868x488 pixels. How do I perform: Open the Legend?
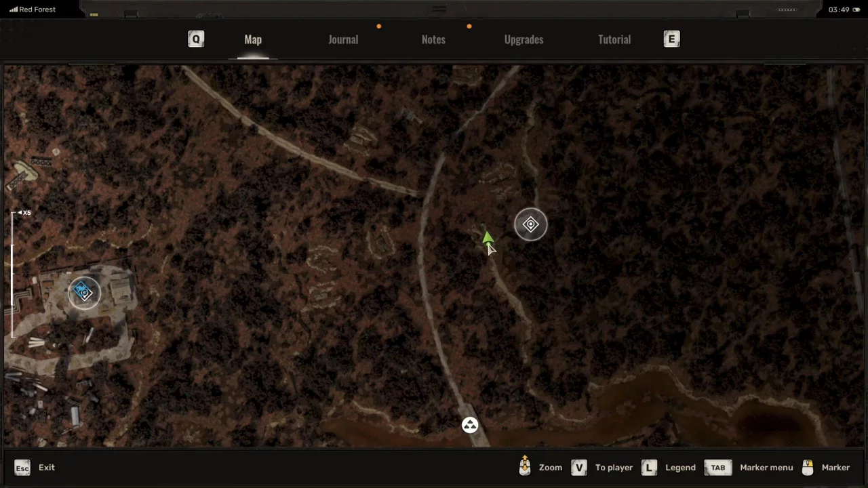680,468
